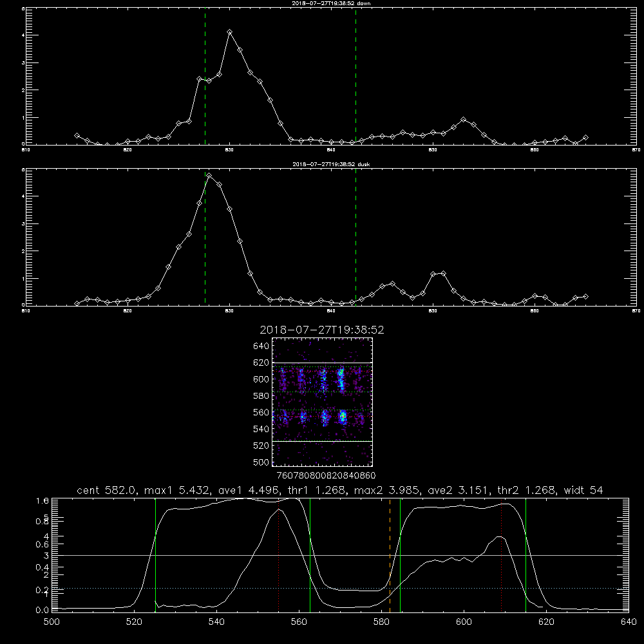Viewport: 644px width, 644px height.
Task: Click the blue dotted threshold line in bottom plot
Action: pos(340,588)
